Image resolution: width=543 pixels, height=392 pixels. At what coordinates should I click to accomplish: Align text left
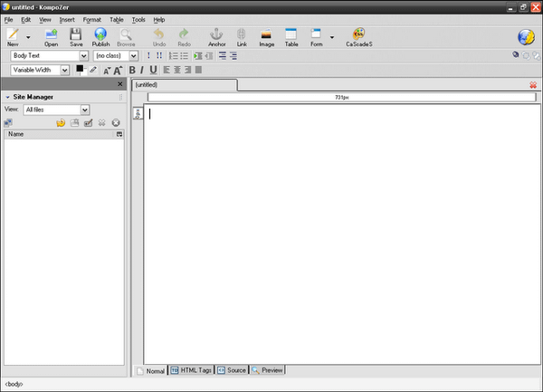point(167,70)
